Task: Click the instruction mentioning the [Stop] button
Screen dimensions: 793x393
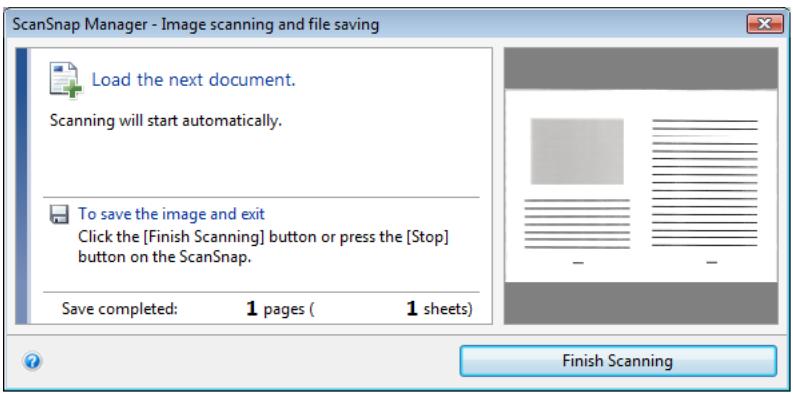Action: click(263, 246)
